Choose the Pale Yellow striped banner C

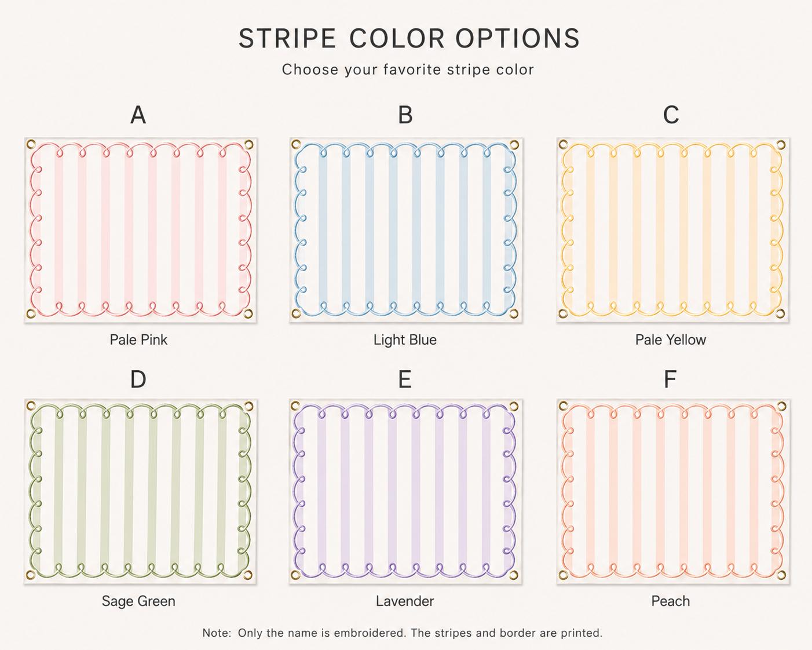[x=673, y=230]
